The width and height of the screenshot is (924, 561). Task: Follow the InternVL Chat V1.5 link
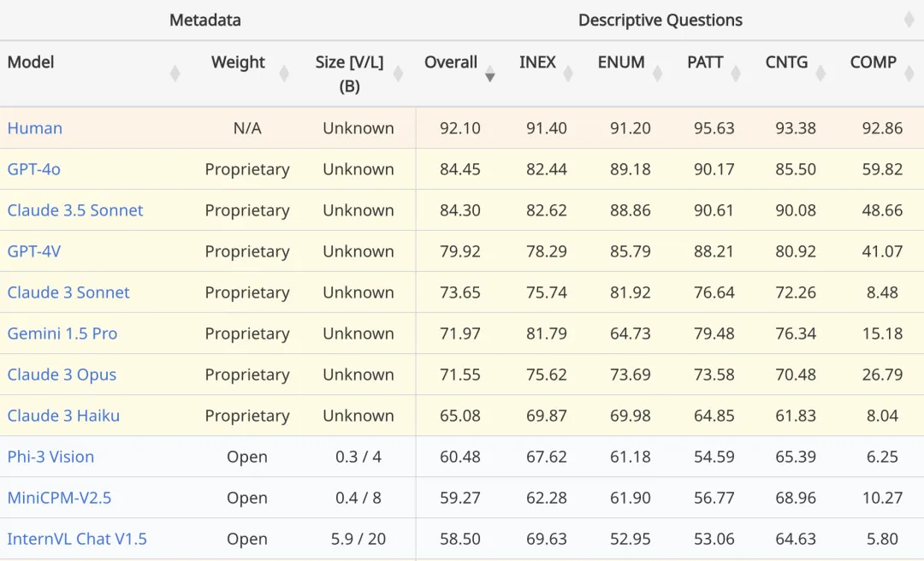point(77,539)
